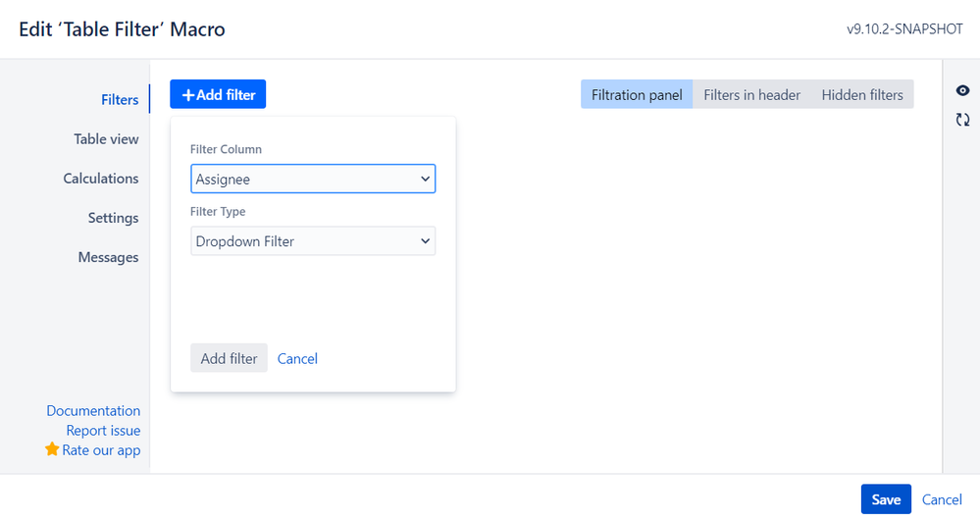Open the Table view tab

click(106, 139)
